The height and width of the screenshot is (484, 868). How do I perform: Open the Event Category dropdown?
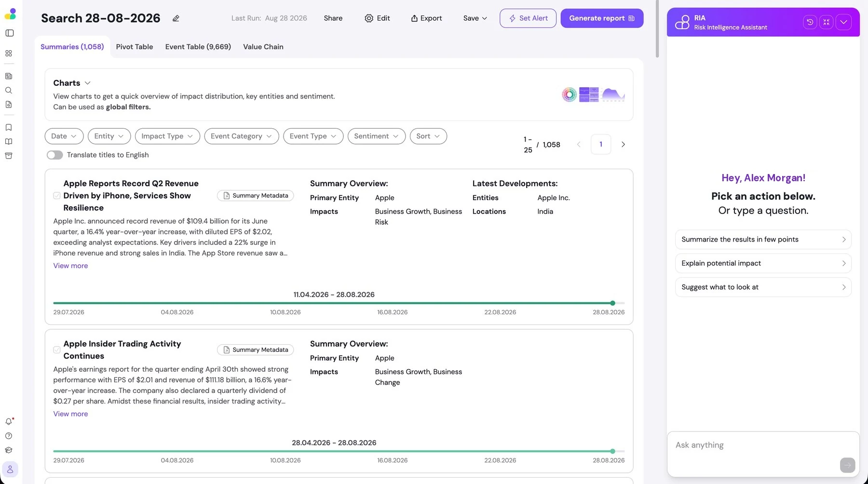click(242, 136)
